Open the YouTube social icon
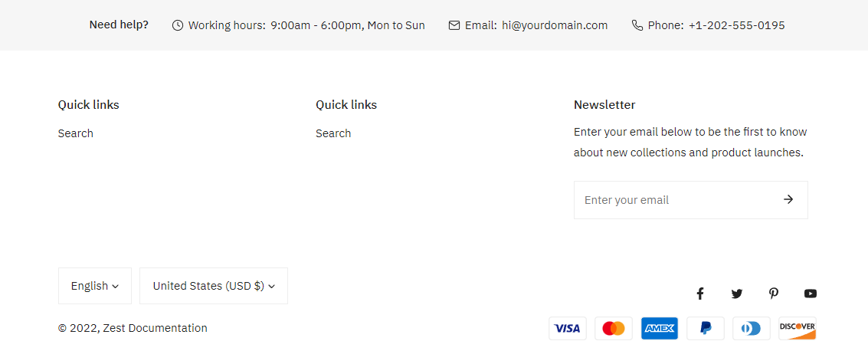868x351 pixels. (x=811, y=294)
